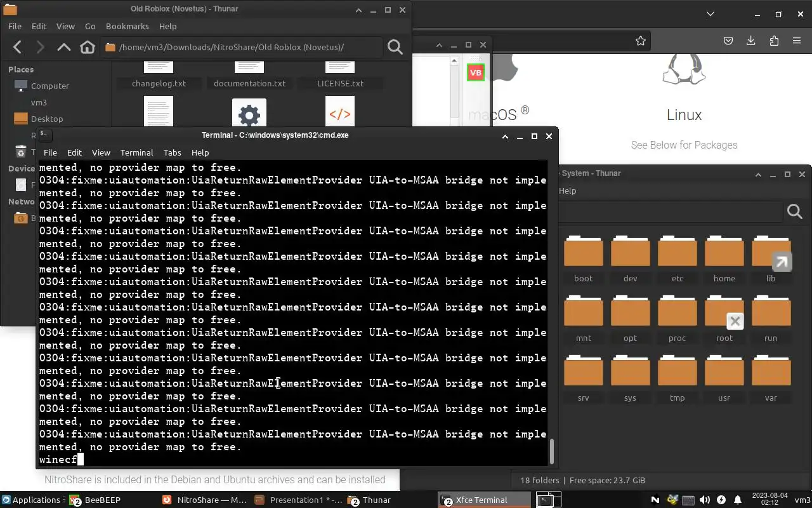Open root folder
The image size is (812, 508).
(724, 319)
